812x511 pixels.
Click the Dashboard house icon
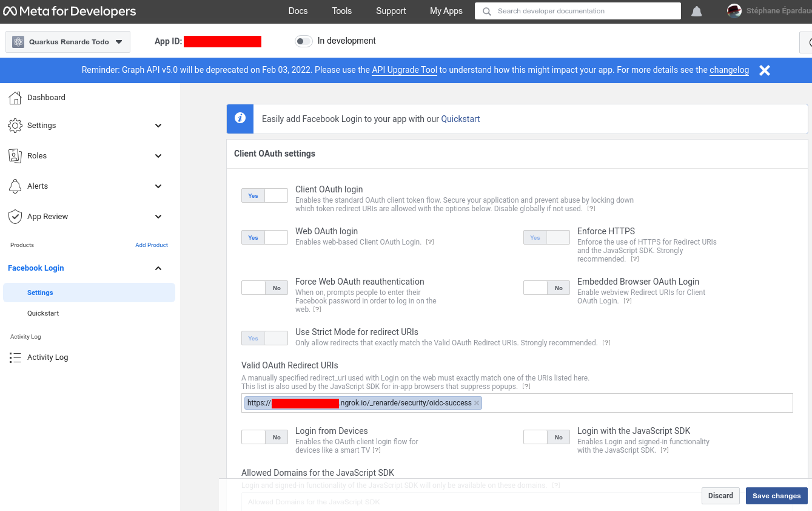click(15, 98)
